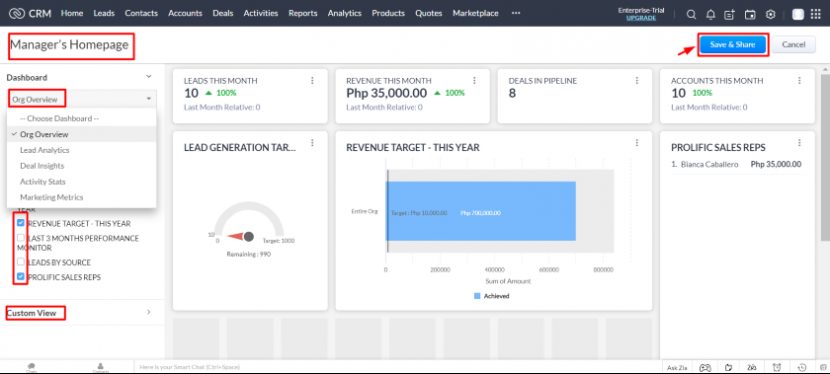Screen dimensions: 830x374
Task: Open options menu of Revenue This Month card
Action: tap(474, 80)
